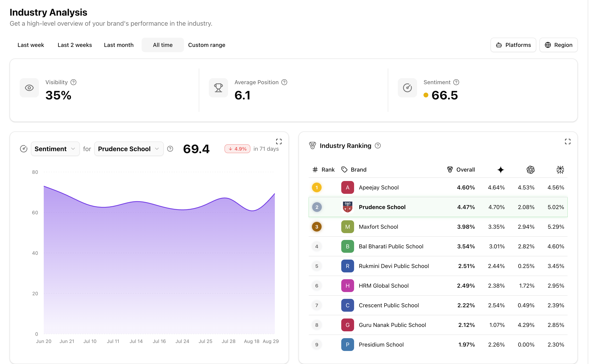Click the bronze rank 3 badge

click(x=317, y=227)
